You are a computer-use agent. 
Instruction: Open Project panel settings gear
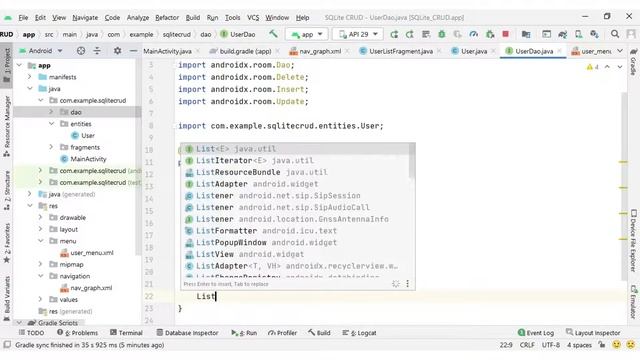click(x=118, y=51)
